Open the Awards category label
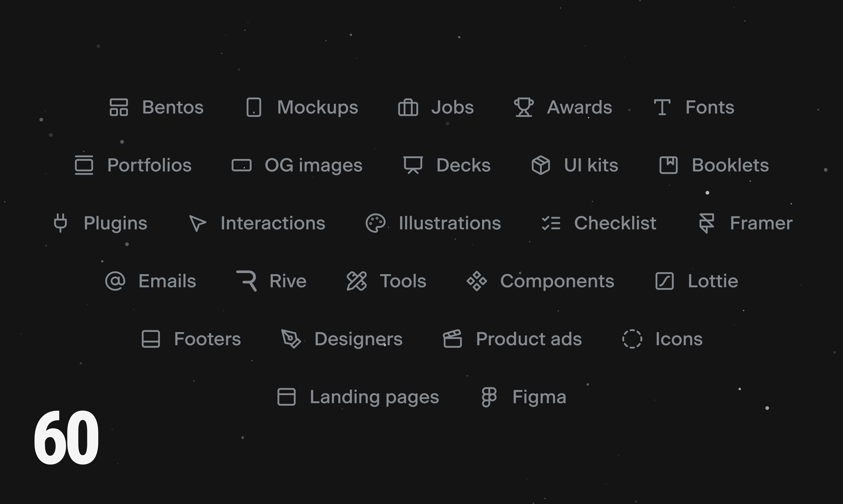 (579, 107)
